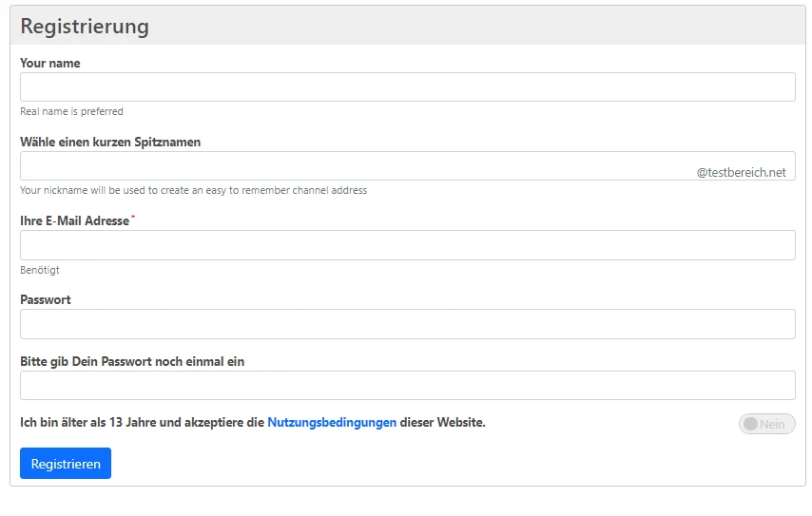Screen dimensions: 812x516
Task: Click the Registrierung panel heading
Action: pos(85,27)
